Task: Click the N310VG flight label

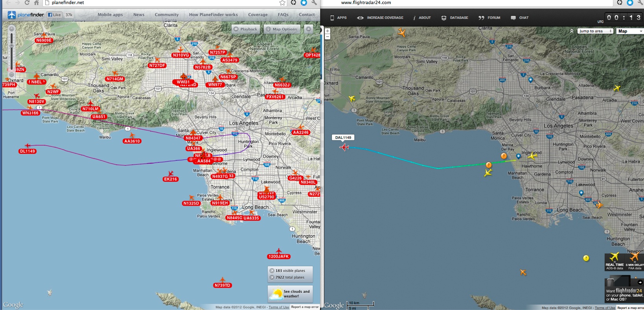Action: 181,55
